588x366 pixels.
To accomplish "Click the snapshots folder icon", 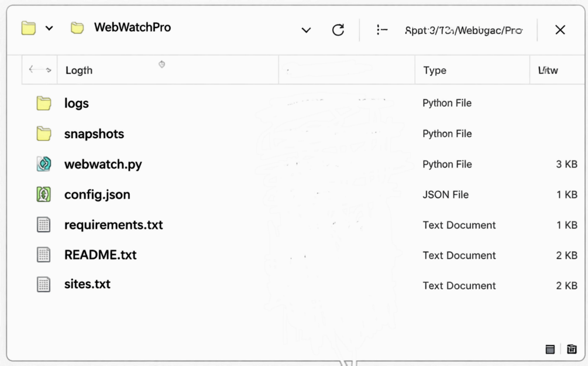I will point(44,134).
